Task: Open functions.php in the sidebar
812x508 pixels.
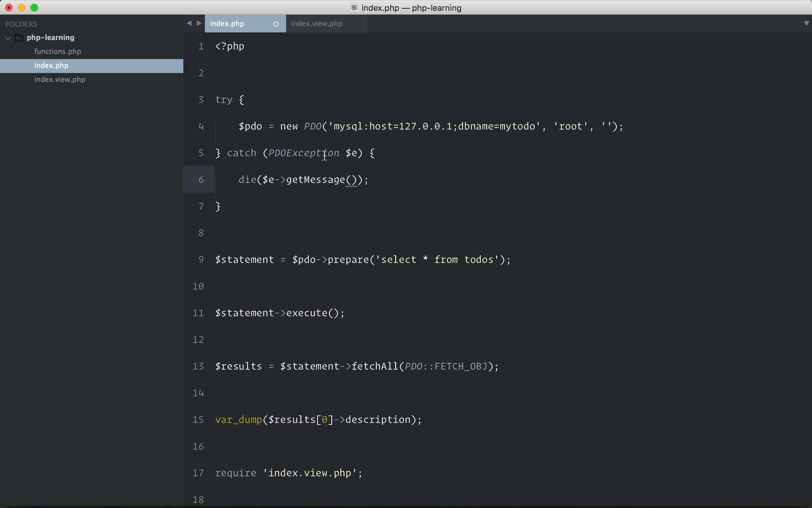Action: tap(57, 51)
